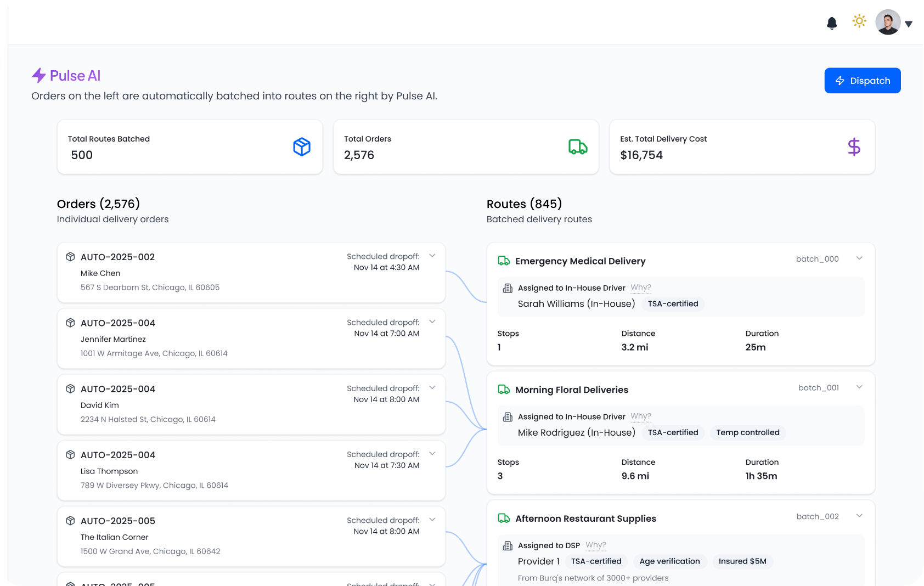Click address 1500 W Grand Ave, Chicago
Screen dimensions: 924x586
point(150,551)
